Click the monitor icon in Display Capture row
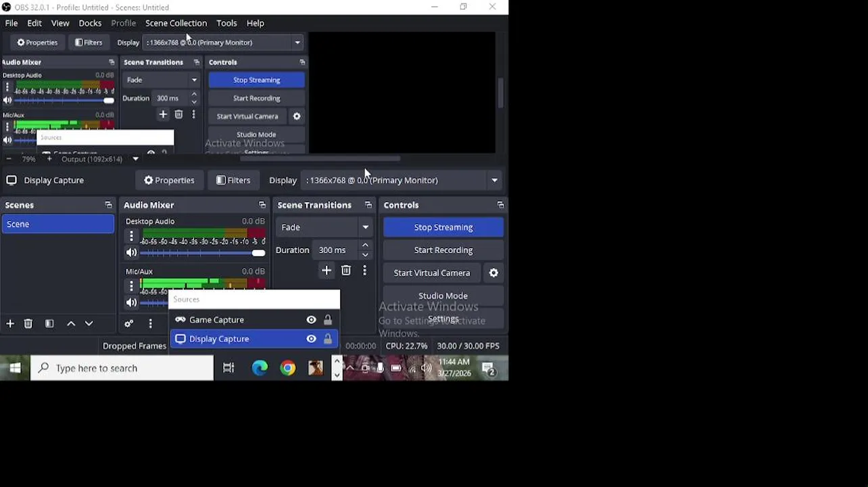This screenshot has height=487, width=868. point(180,339)
